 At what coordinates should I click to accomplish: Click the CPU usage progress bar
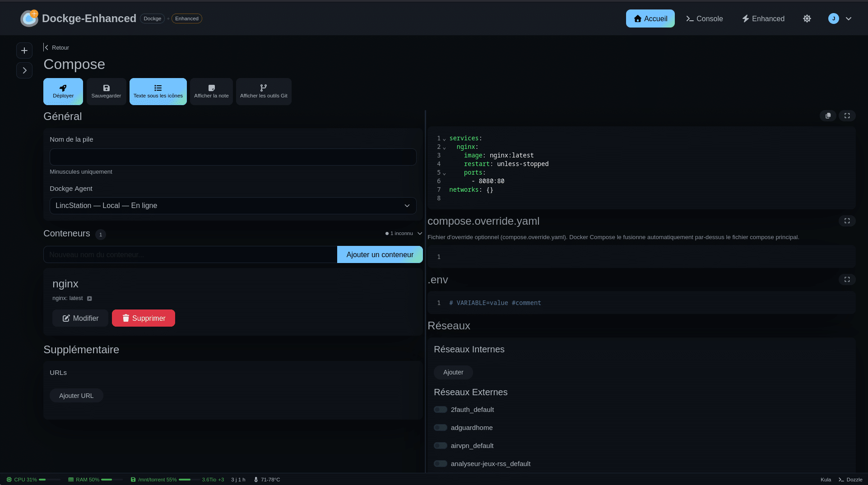[50, 480]
